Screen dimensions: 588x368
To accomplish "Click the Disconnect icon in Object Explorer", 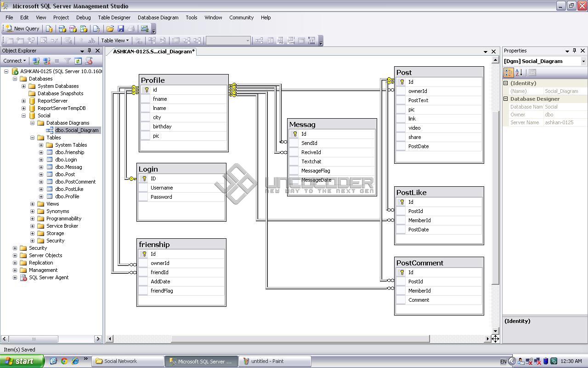I will click(x=46, y=61).
